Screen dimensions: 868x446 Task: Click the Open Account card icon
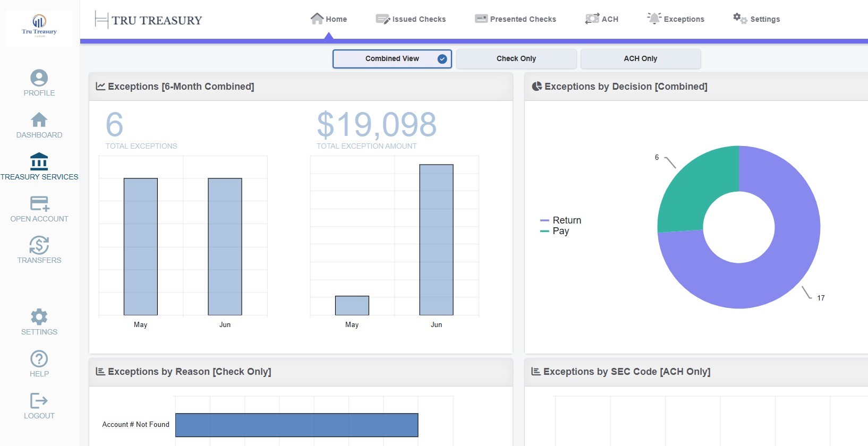[x=39, y=203]
